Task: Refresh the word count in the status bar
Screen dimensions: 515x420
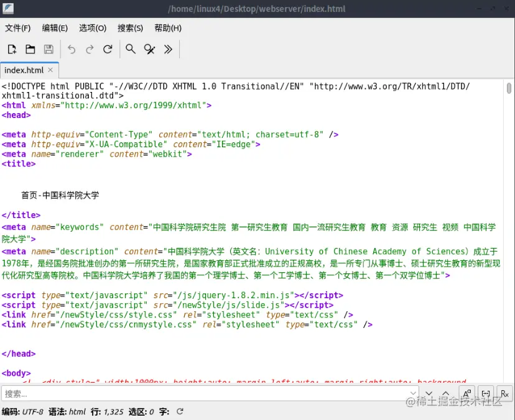Action: point(180,411)
